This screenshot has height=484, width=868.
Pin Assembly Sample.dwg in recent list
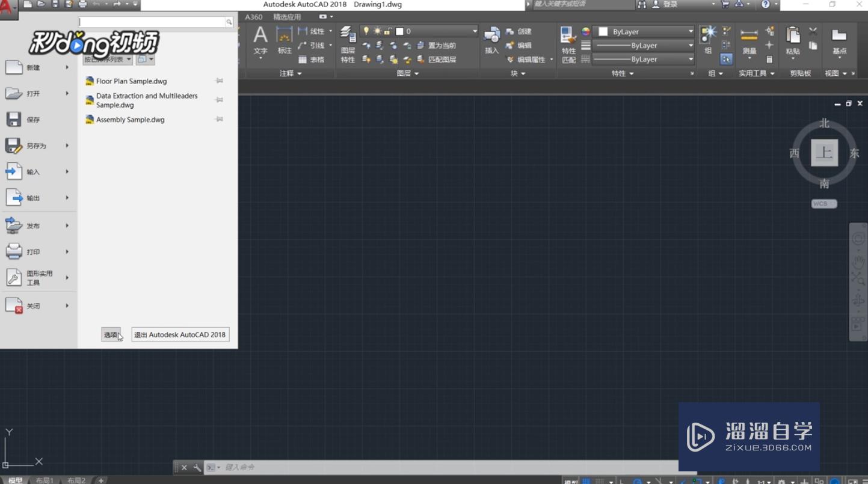point(220,119)
